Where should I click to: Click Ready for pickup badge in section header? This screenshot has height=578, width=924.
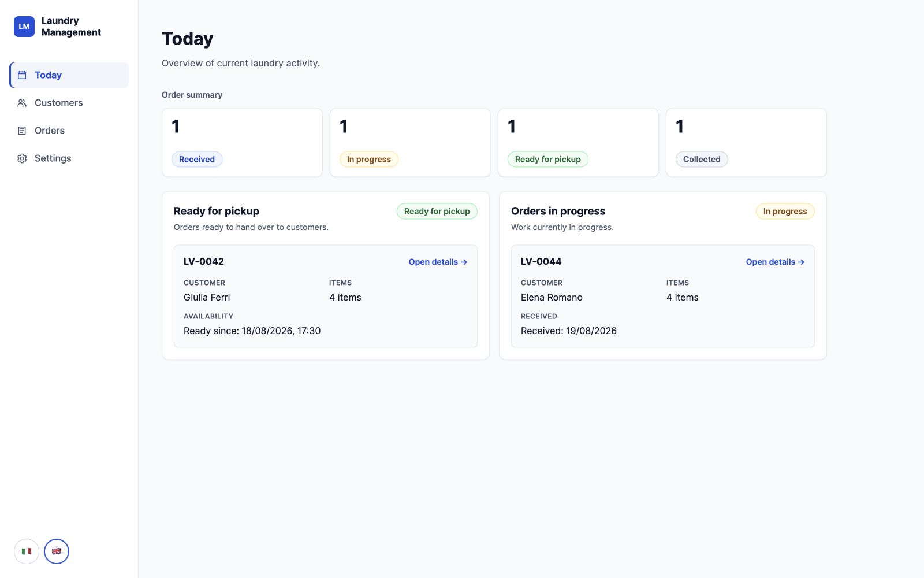tap(437, 212)
